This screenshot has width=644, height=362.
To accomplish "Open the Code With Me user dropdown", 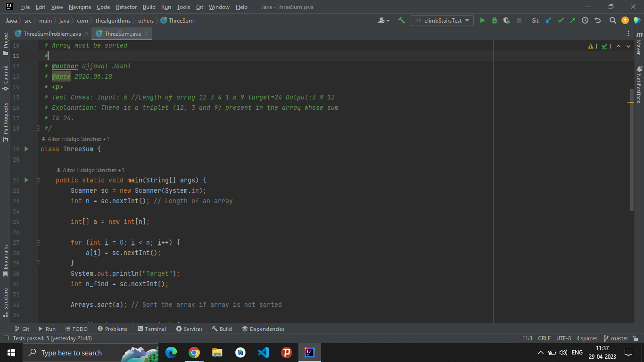I will click(x=384, y=20).
